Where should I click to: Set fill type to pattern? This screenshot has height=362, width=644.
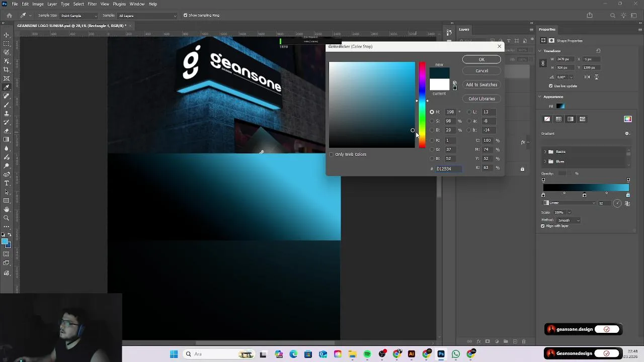click(582, 119)
